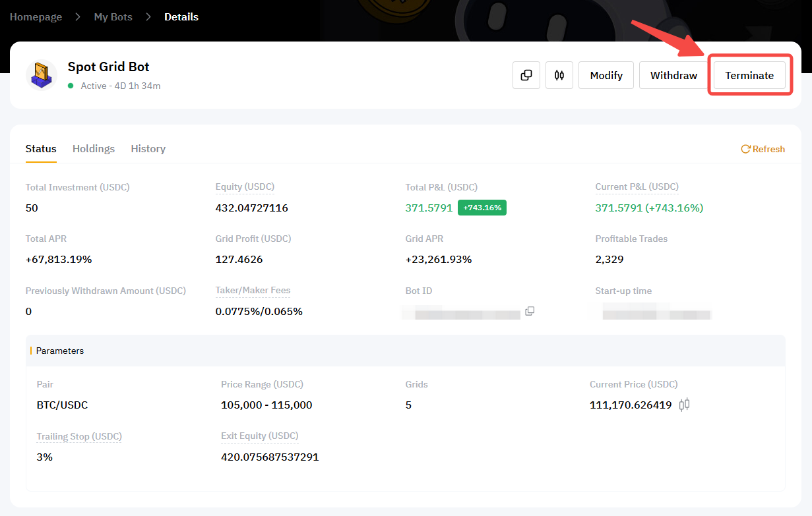The width and height of the screenshot is (812, 516).
Task: Select the Status tab
Action: click(41, 149)
